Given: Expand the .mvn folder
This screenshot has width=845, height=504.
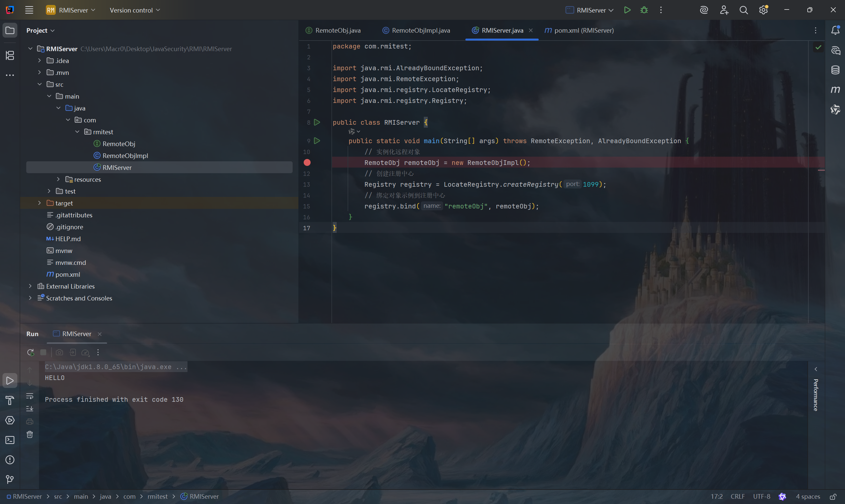Looking at the screenshot, I should click(x=39, y=72).
